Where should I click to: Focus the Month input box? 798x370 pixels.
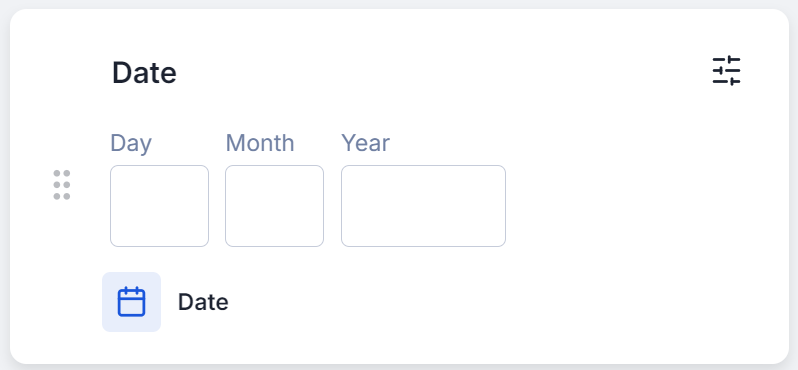274,206
